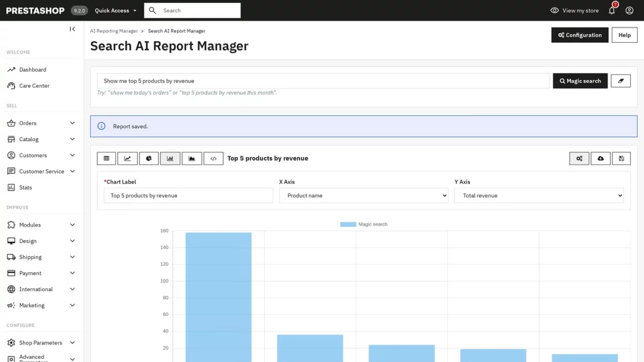Screen dimensions: 644x362
Task: Open the user profile icon
Action: coord(630,10)
